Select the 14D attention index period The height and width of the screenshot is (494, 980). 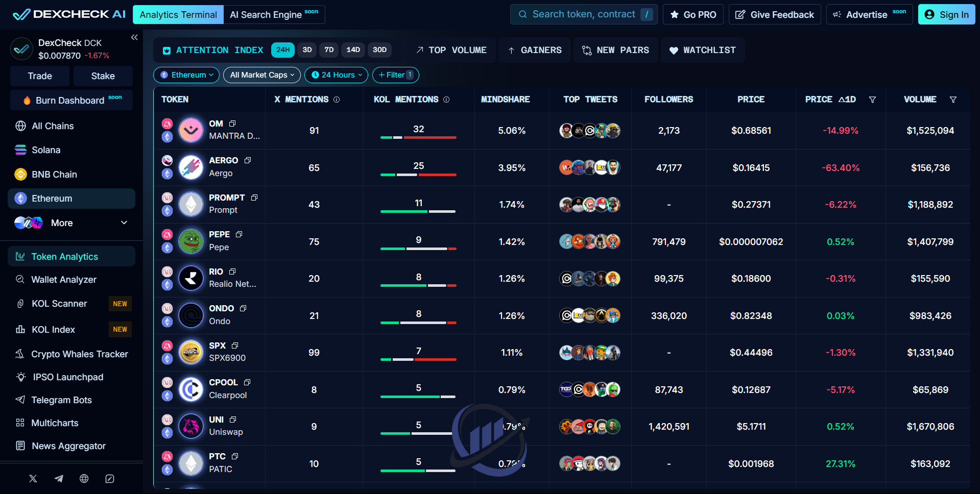(353, 50)
